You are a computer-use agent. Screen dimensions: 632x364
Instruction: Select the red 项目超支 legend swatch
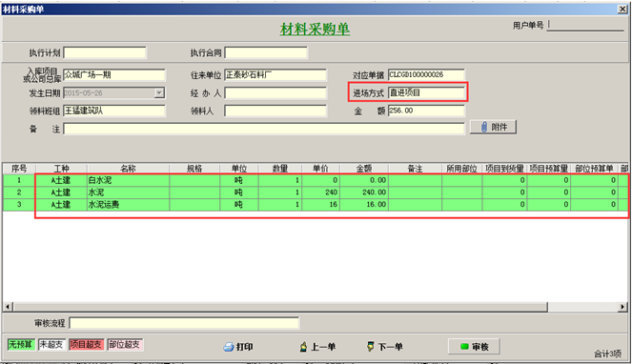(x=86, y=345)
